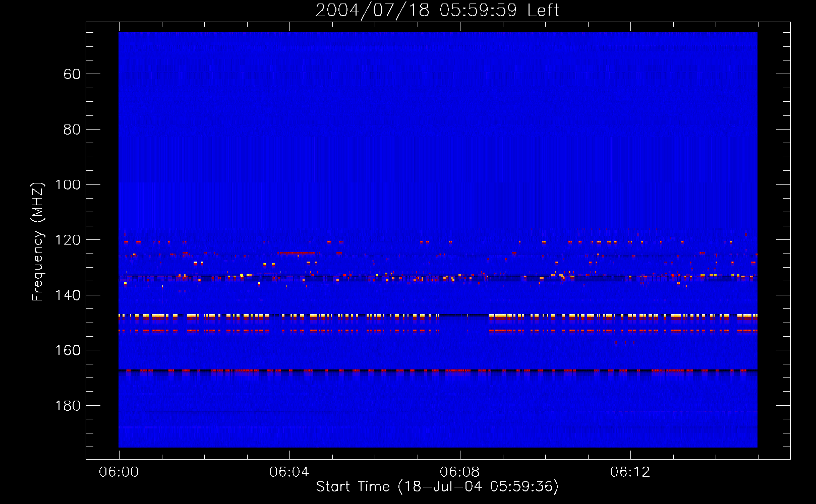Click the 180 frequency tick label

[x=68, y=406]
